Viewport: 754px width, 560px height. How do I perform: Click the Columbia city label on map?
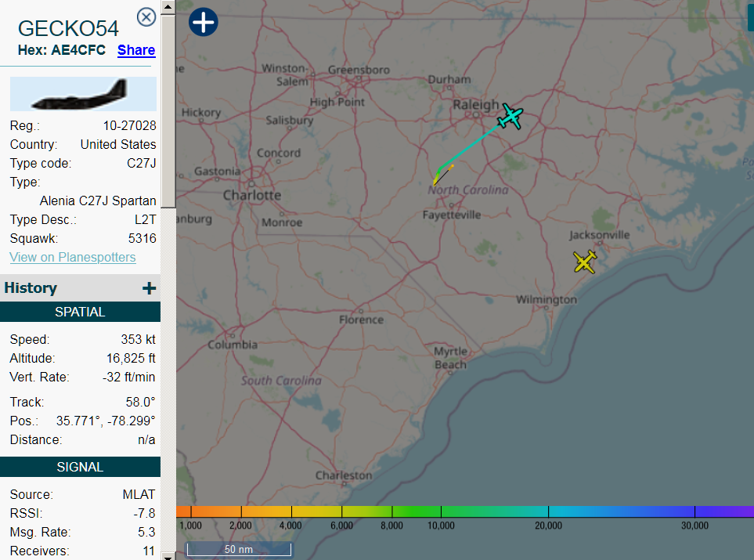pos(233,345)
